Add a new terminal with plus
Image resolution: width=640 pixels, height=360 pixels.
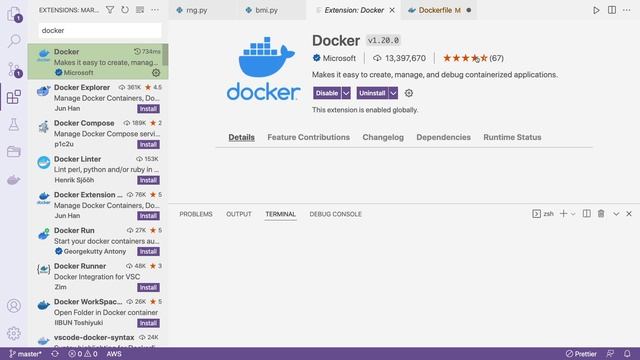coord(563,213)
